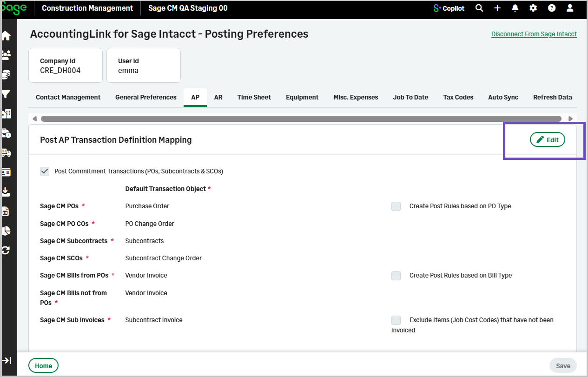588x377 pixels.
Task: Click the home icon in sidebar
Action: click(6, 36)
